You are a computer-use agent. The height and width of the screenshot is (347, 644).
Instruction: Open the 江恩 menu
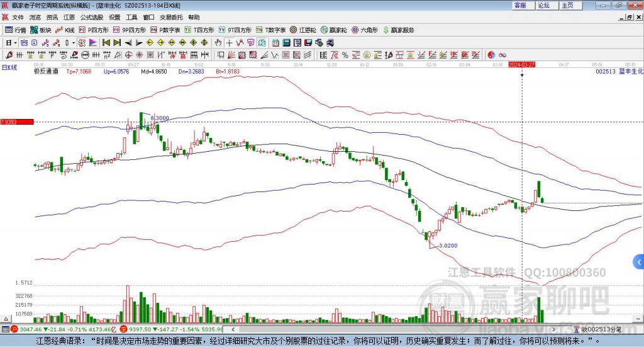pyautogui.click(x=69, y=17)
